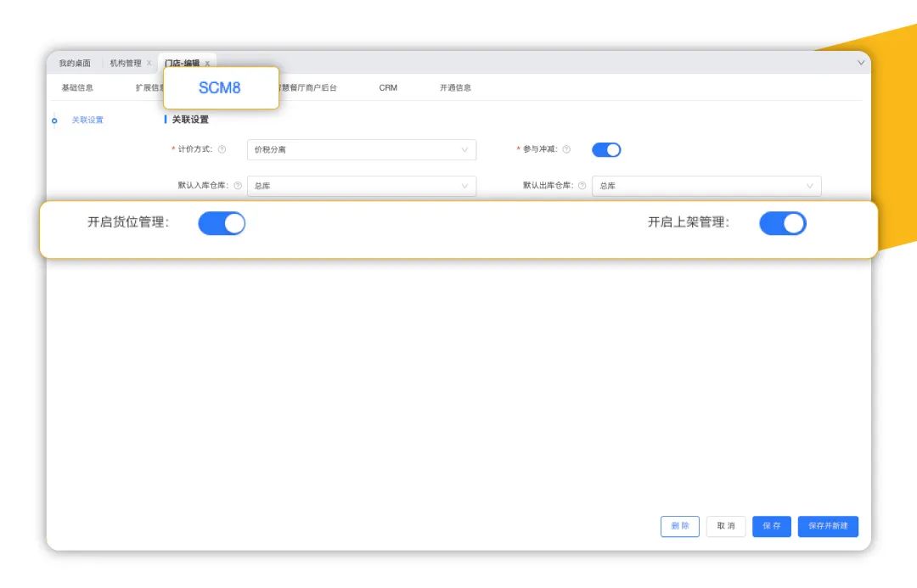Open the 默认出库仓库 dropdown
917x588 pixels.
[x=706, y=185]
